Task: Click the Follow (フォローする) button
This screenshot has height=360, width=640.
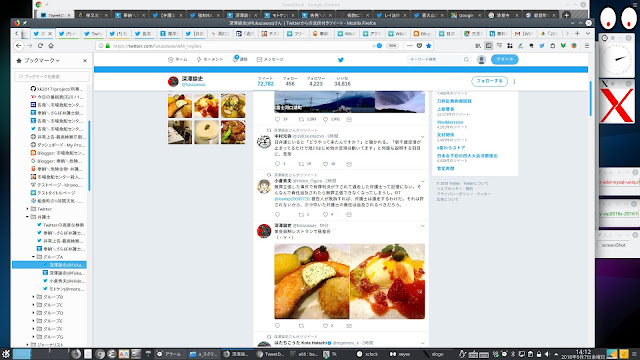Action: coord(489,81)
